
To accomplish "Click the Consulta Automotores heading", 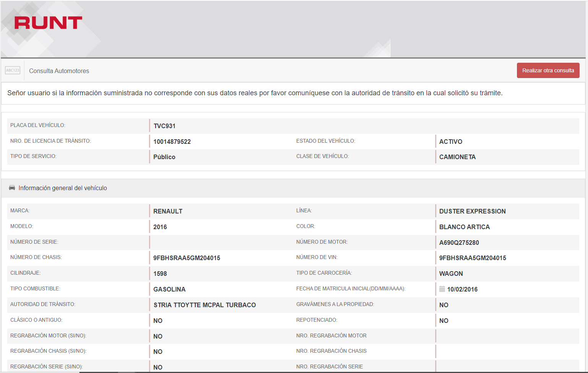I will [59, 71].
